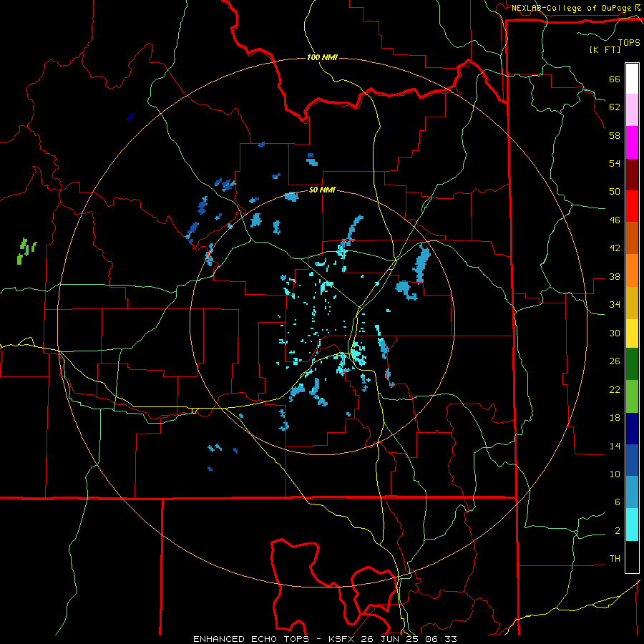644x644 pixels.
Task: Click the legend value "66"
Action: point(615,79)
